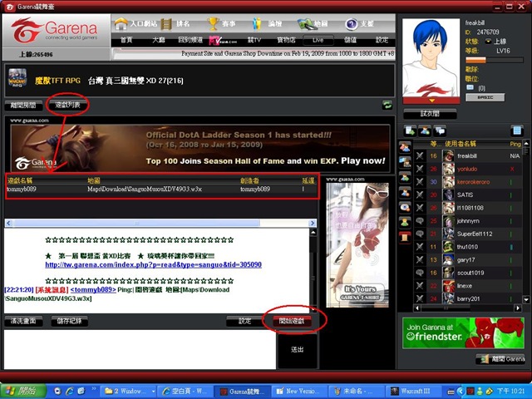Click the blue panel icon above Ping column
The height and width of the screenshot is (399, 532).
pos(517,131)
